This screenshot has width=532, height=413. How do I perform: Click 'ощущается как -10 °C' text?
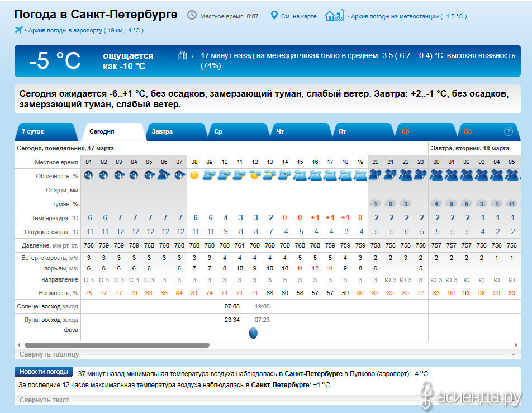tap(129, 61)
